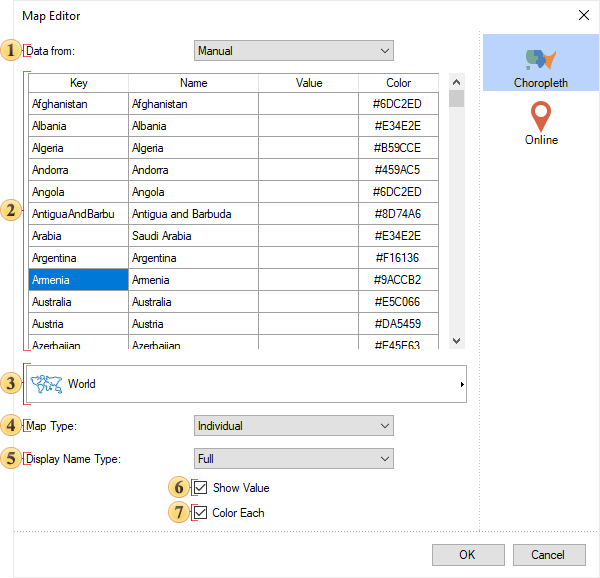600x578 pixels.
Task: Select Austria color cell #DA5459
Action: click(x=398, y=324)
